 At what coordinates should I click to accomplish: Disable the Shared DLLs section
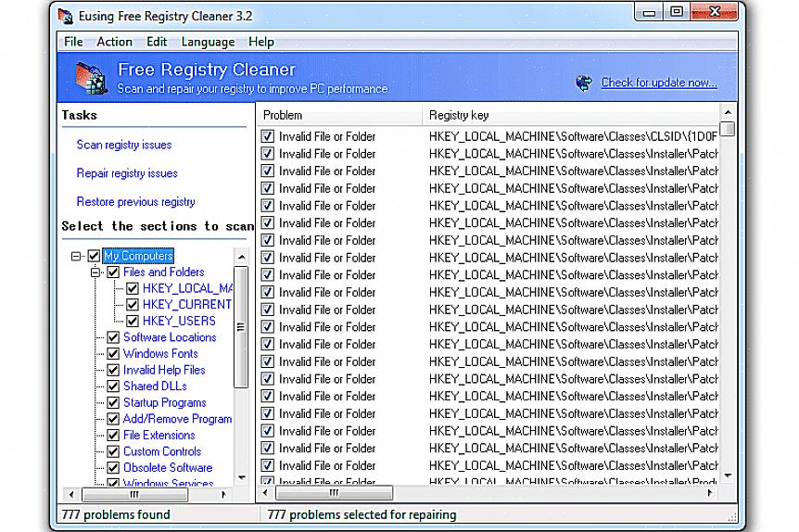(x=114, y=386)
